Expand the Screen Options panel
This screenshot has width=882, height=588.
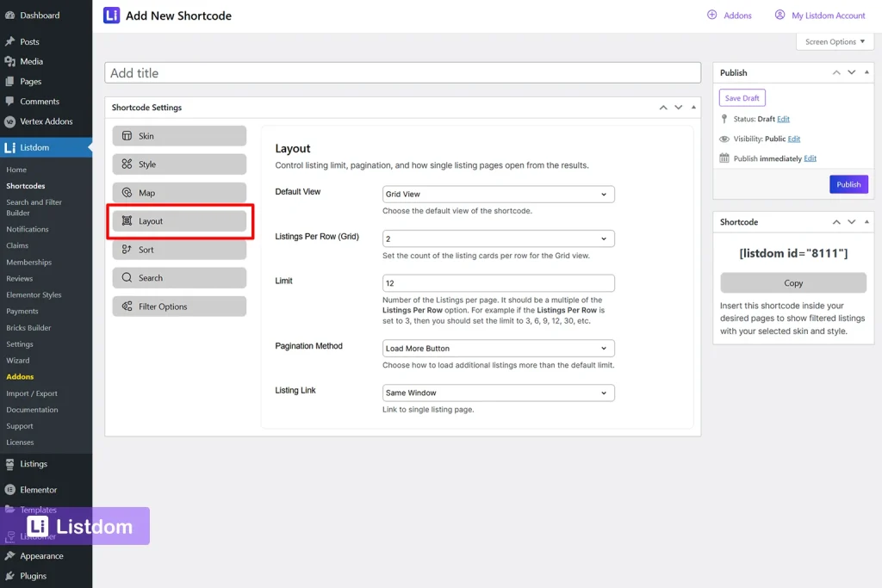pos(834,41)
